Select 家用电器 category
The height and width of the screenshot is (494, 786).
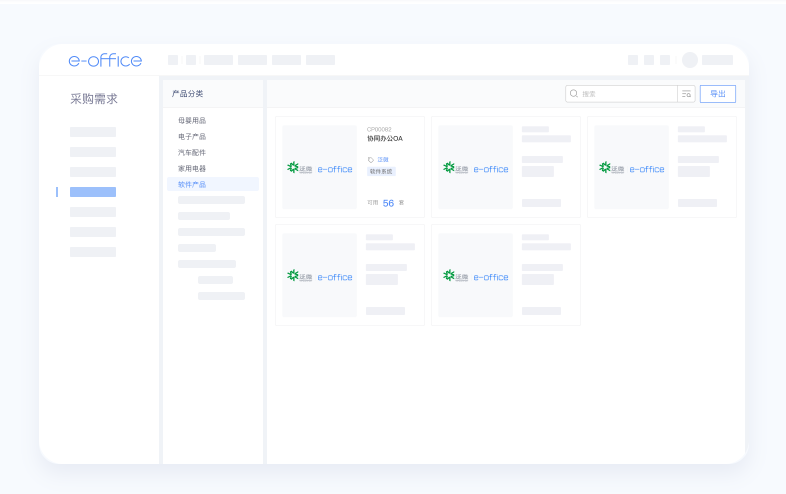pyautogui.click(x=192, y=169)
